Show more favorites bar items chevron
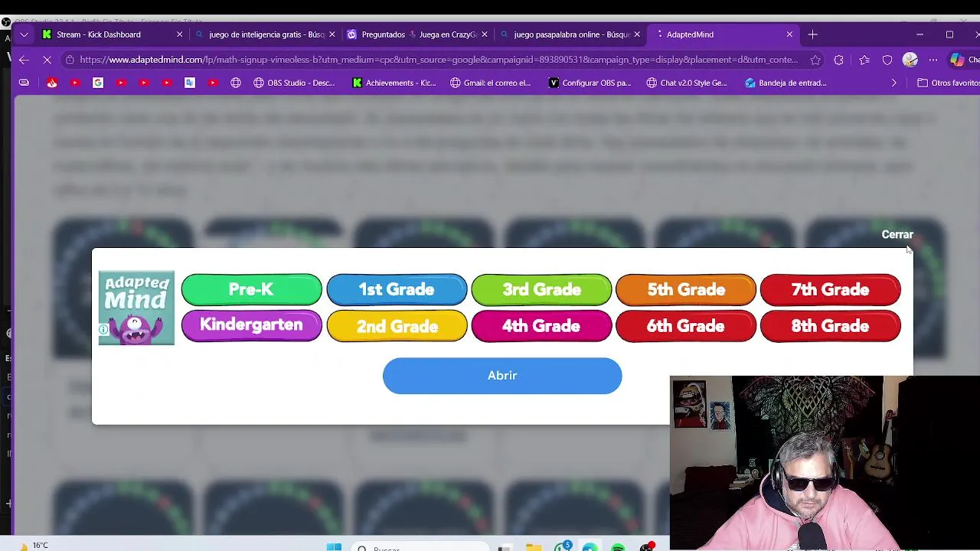This screenshot has height=551, width=980. click(893, 83)
